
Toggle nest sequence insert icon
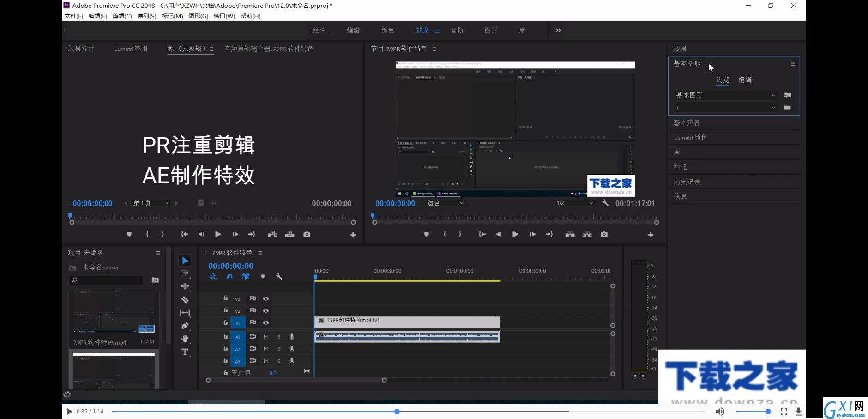tap(213, 277)
